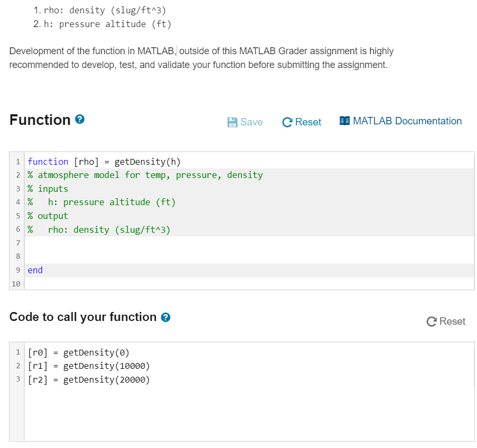Click the 'h: pressure altitude' comment on line 4
This screenshot has height=448, width=477.
click(x=112, y=202)
